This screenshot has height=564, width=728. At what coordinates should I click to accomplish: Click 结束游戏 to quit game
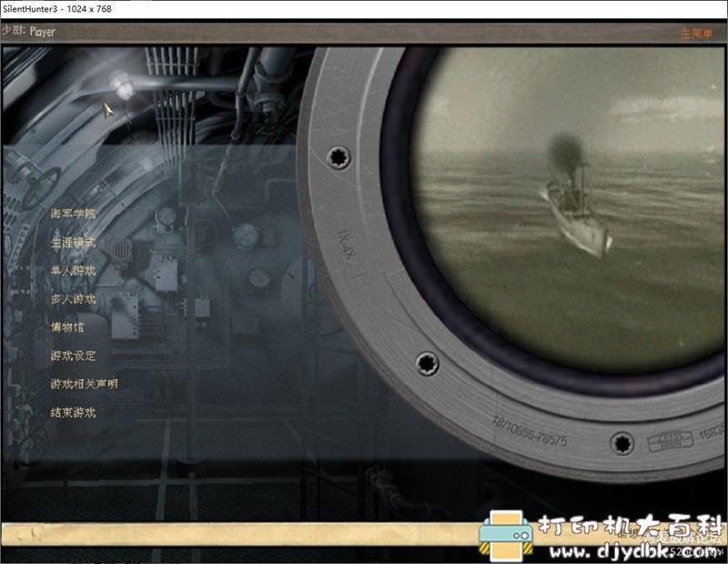[x=73, y=412]
